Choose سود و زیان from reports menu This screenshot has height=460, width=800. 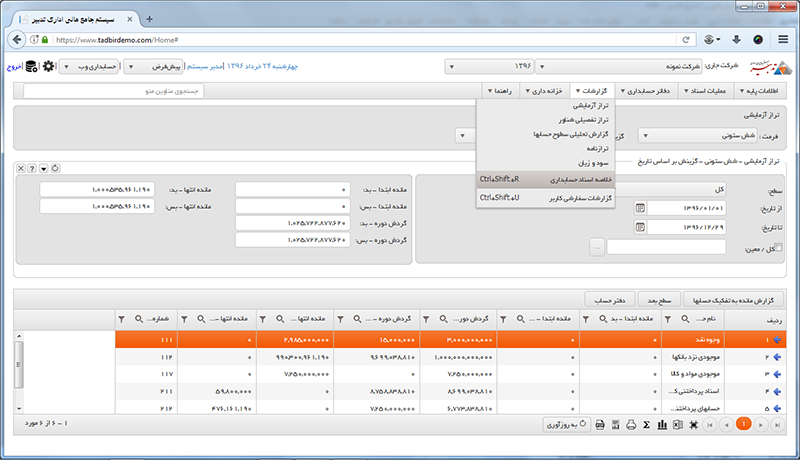coord(588,160)
